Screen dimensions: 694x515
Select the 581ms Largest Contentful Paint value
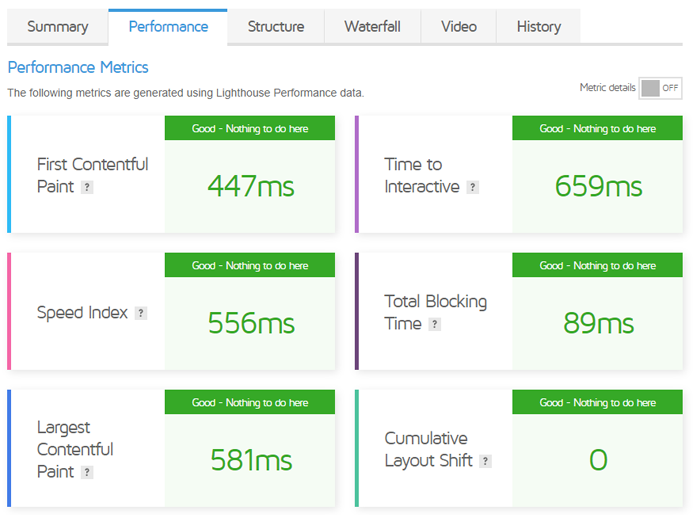251,460
